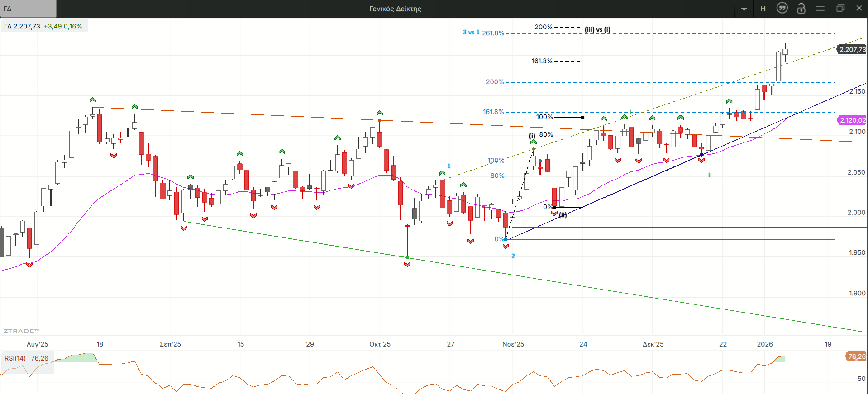Click the quotes icon in title bar
The image size is (868, 394).
pyautogui.click(x=782, y=8)
